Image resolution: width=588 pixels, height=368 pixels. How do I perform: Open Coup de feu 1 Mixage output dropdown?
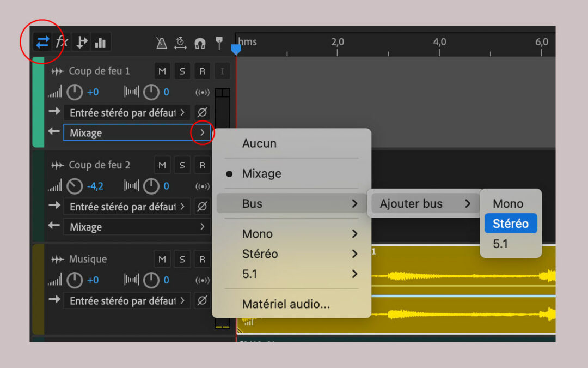click(202, 132)
